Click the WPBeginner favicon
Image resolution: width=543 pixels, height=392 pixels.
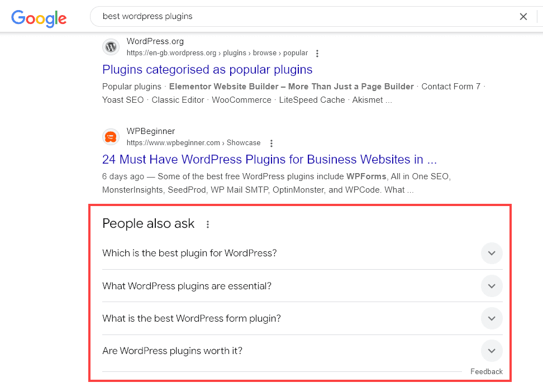pyautogui.click(x=111, y=136)
